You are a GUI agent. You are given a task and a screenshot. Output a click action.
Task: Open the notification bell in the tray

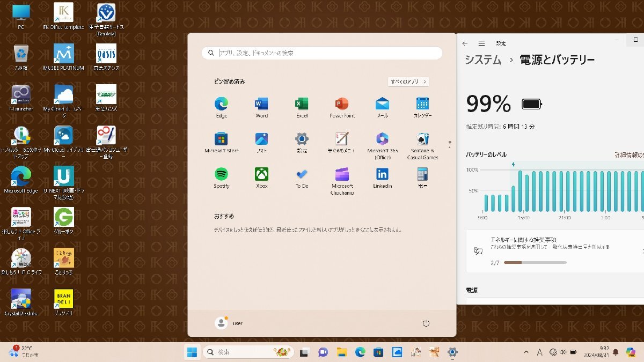tap(616, 352)
